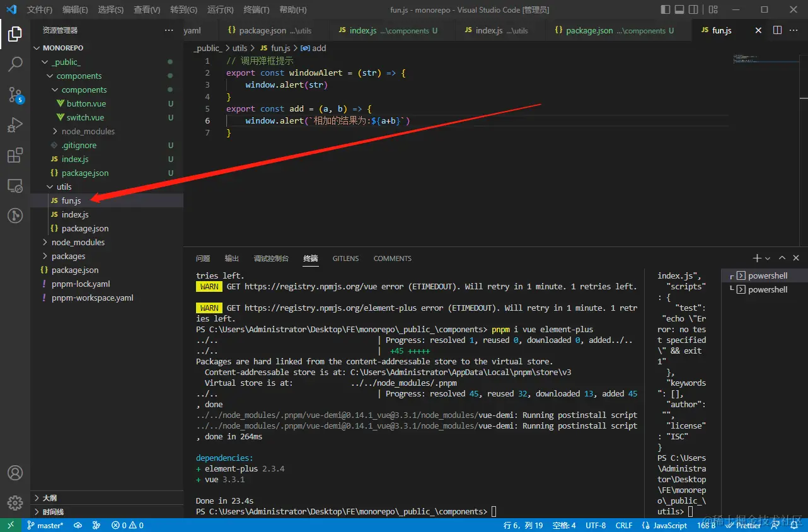
Task: Open Source Control view with badge 5
Action: coord(15,95)
